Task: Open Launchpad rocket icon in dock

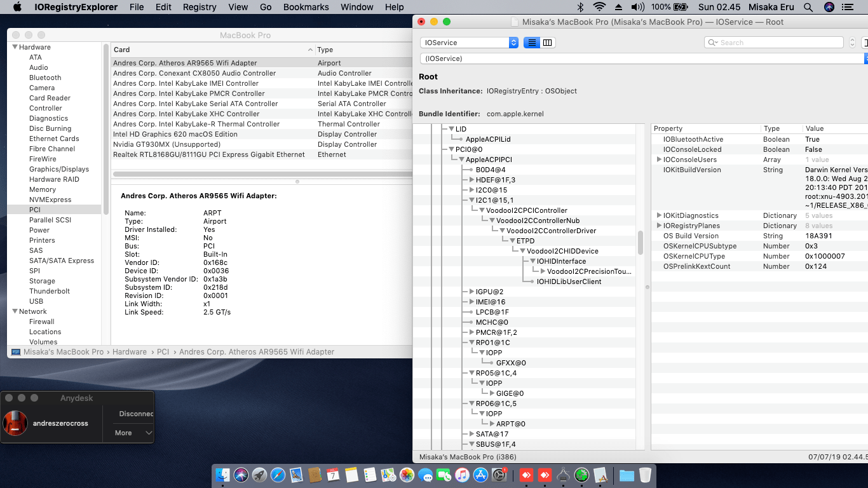Action: [x=259, y=475]
